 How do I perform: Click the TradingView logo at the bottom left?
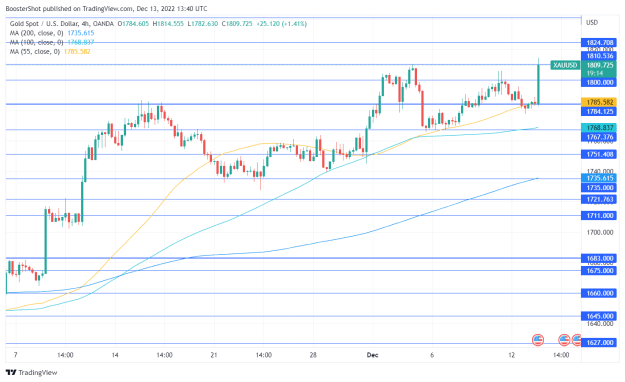click(x=31, y=372)
